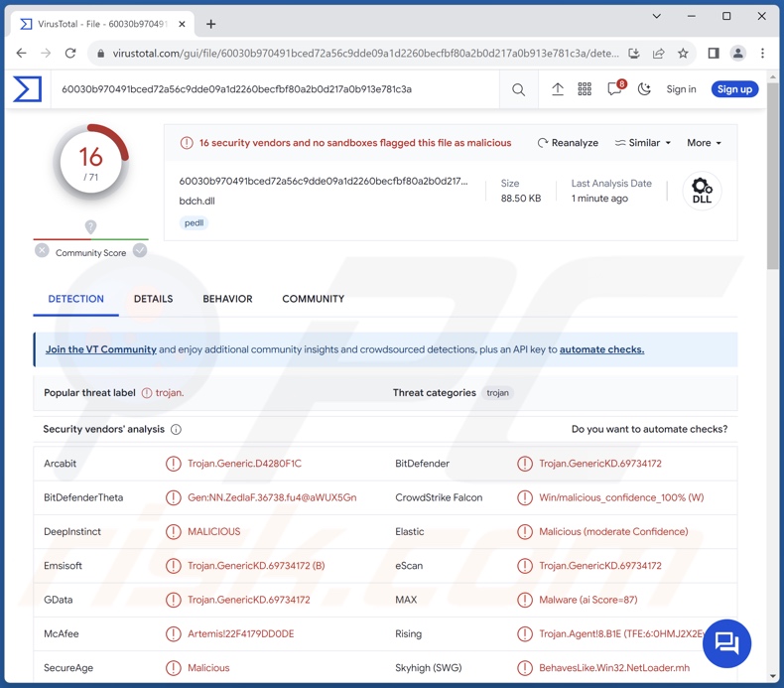
Task: Click the browser address bar URL
Action: tap(365, 54)
